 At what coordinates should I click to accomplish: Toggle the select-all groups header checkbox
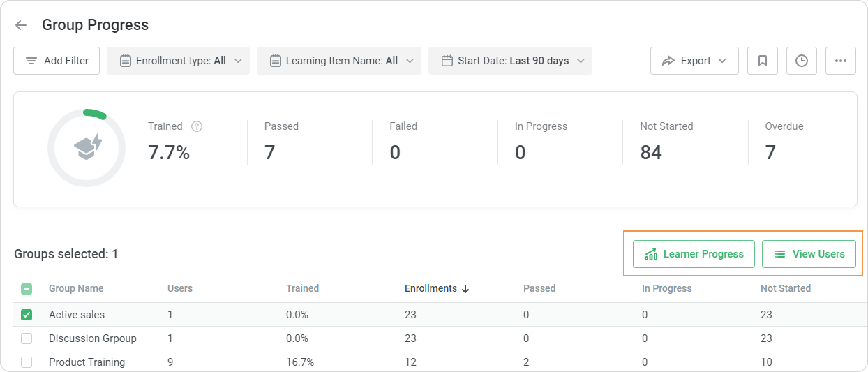click(x=27, y=289)
